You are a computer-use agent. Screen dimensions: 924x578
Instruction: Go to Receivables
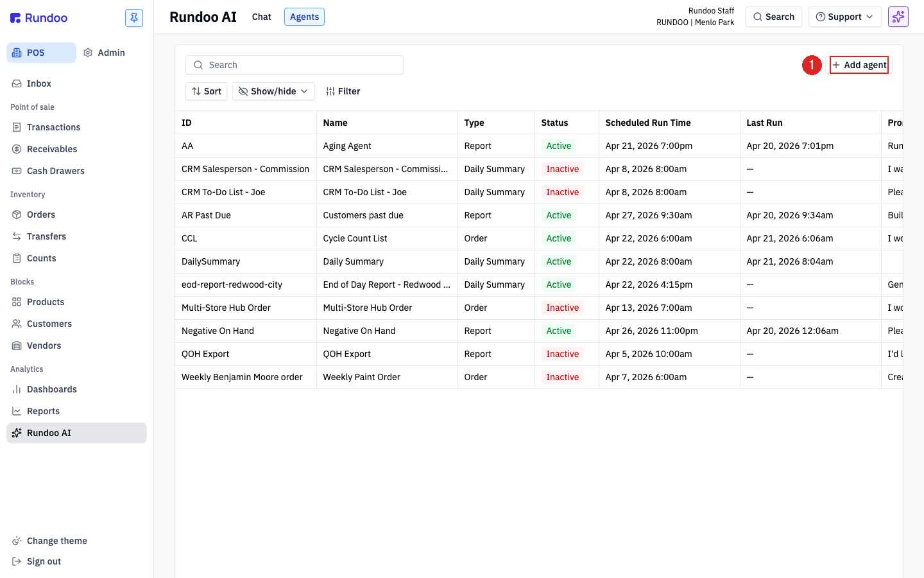(77, 149)
